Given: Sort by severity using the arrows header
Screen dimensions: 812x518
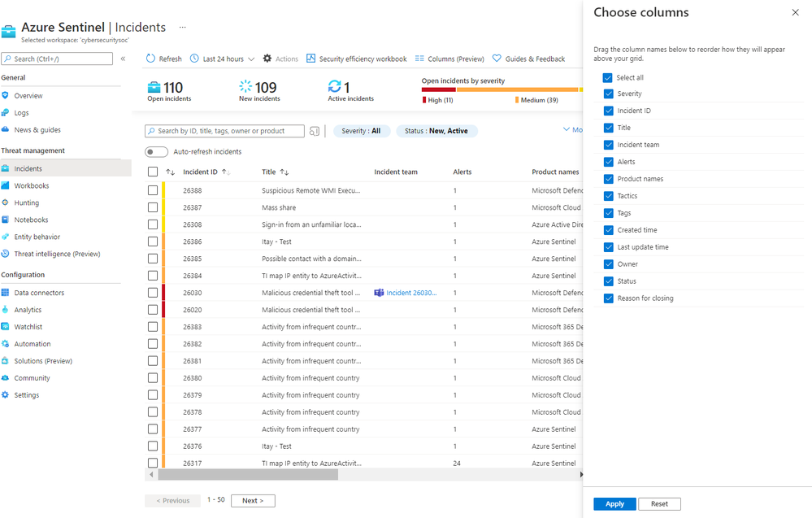Looking at the screenshot, I should click(171, 172).
